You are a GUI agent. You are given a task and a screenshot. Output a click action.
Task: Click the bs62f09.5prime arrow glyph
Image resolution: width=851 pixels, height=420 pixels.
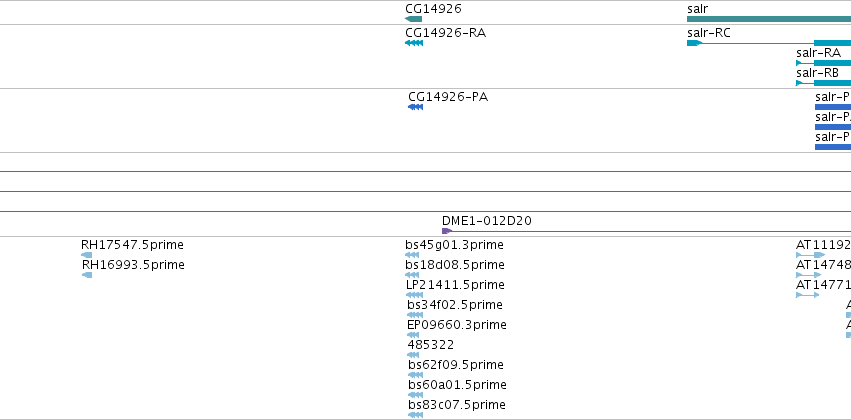tap(415, 375)
